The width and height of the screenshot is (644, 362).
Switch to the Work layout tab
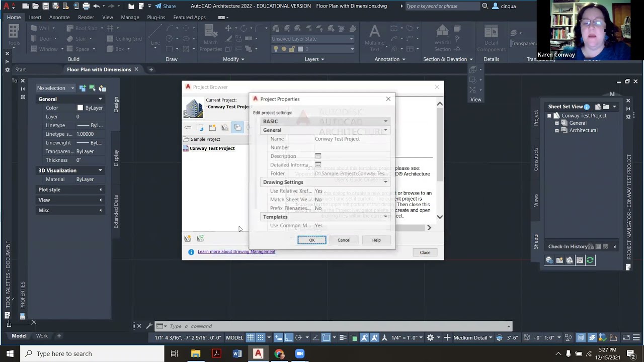click(42, 336)
